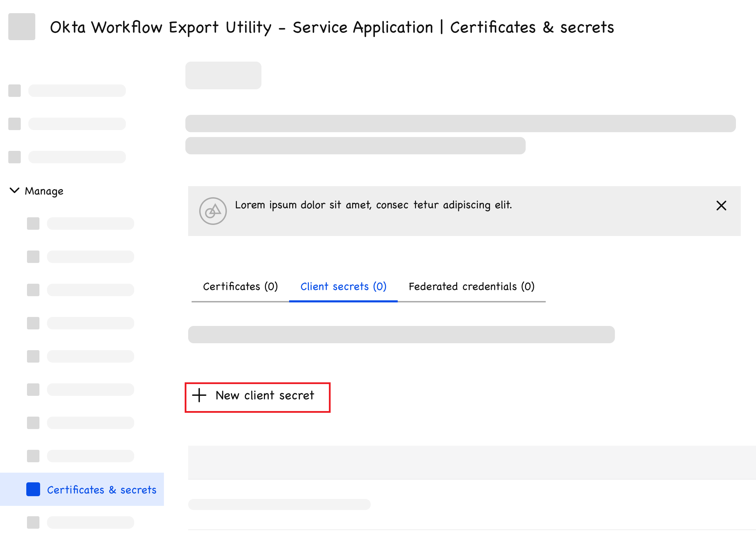Open the Federated credentials (0) tab
This screenshot has width=756, height=537.
point(471,286)
